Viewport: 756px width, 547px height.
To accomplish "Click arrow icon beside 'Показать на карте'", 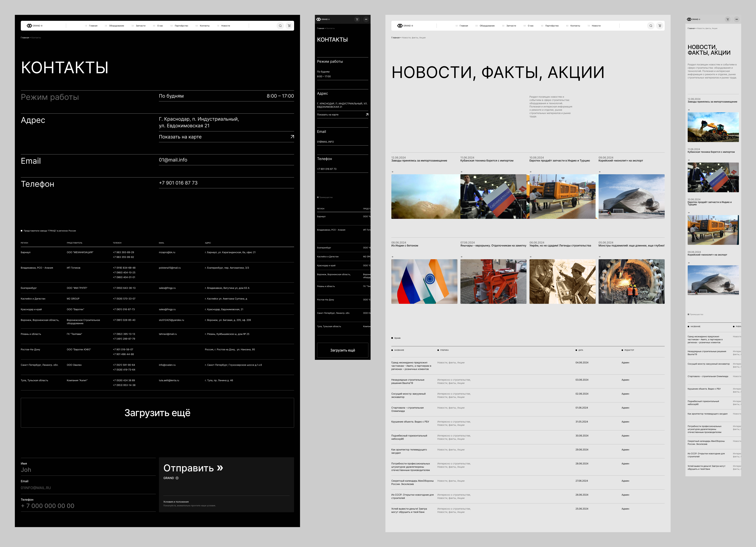I will 292,137.
